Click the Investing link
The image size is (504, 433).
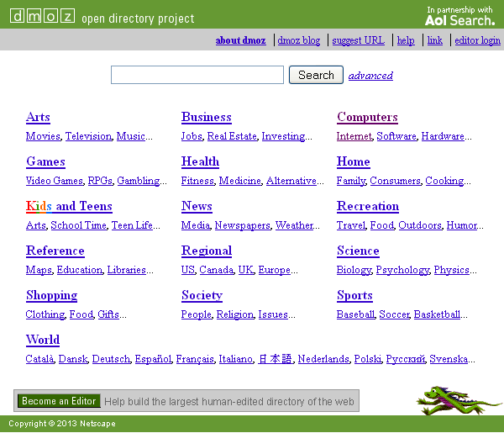pyautogui.click(x=284, y=136)
